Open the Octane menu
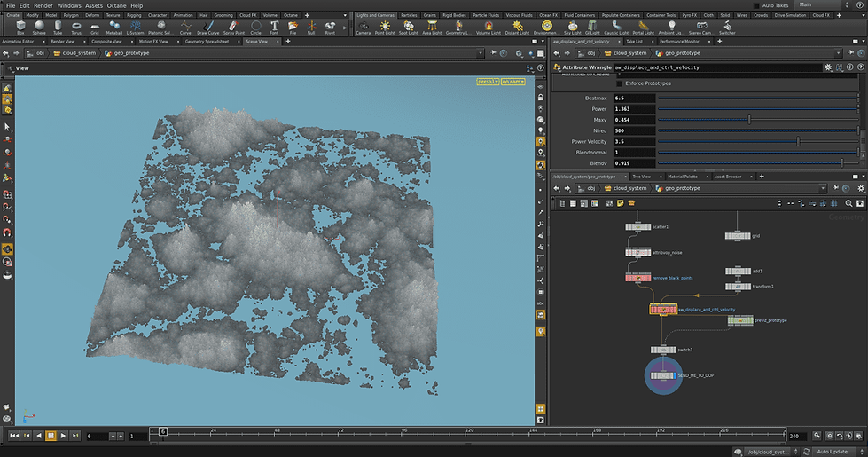Viewport: 868px width, 457px height. click(116, 5)
